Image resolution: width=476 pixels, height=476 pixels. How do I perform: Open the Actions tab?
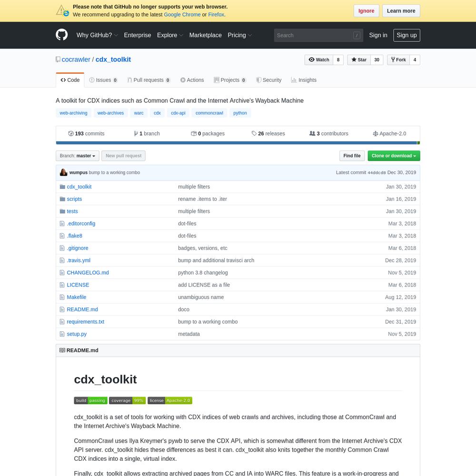(x=192, y=80)
